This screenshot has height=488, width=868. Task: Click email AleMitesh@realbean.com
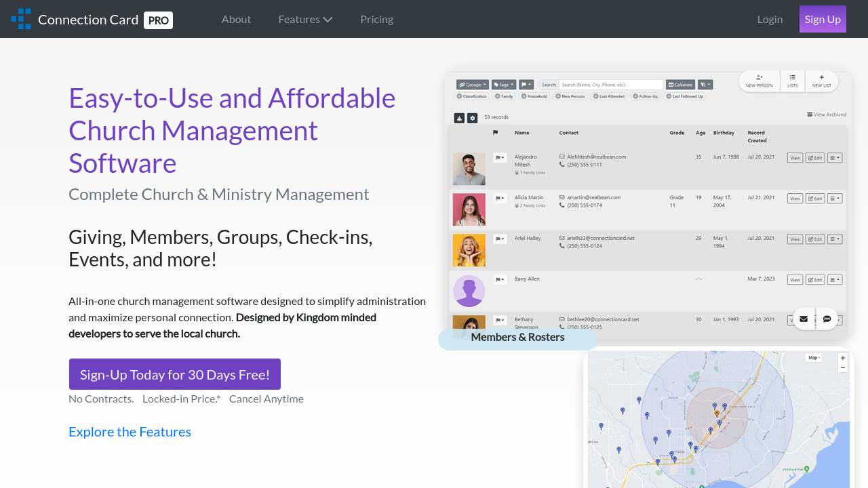(x=596, y=157)
